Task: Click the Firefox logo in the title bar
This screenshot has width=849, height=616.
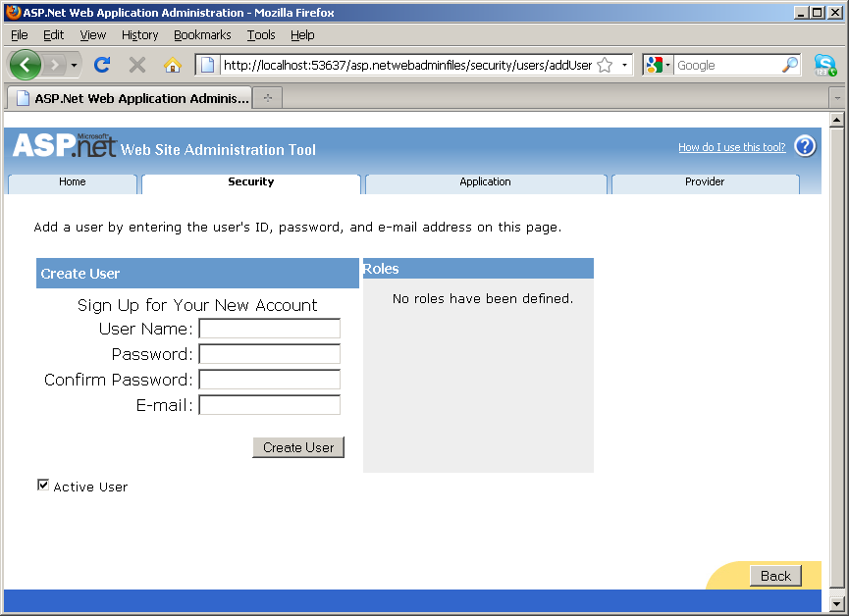Action: click(13, 12)
